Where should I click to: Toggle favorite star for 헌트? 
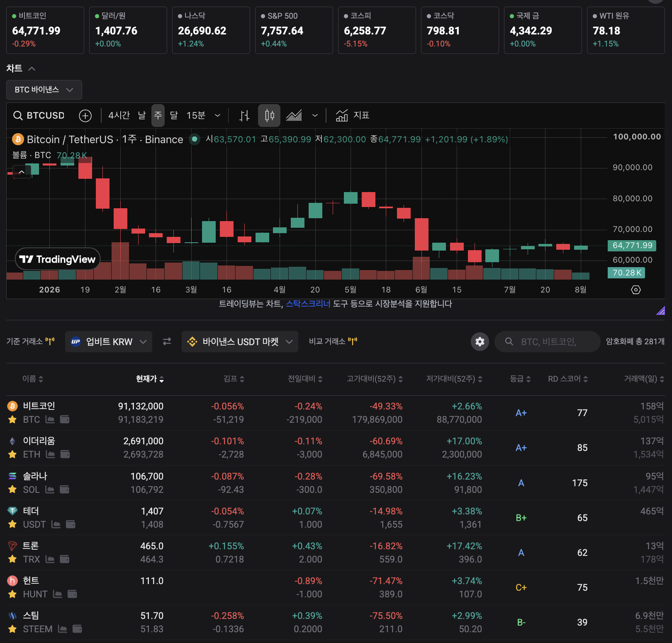point(12,594)
